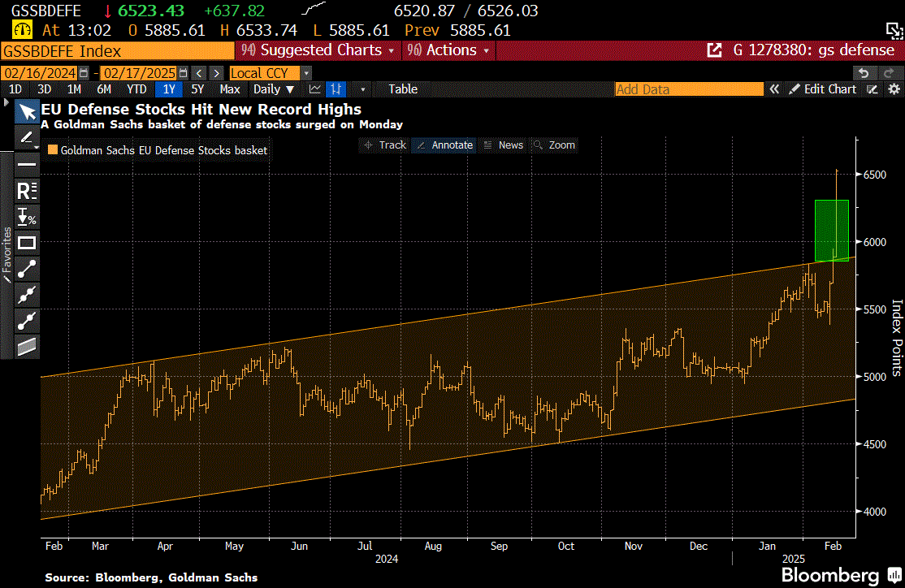Screen dimensions: 905x588
Task: Set time range to 1Y
Action: 169,89
